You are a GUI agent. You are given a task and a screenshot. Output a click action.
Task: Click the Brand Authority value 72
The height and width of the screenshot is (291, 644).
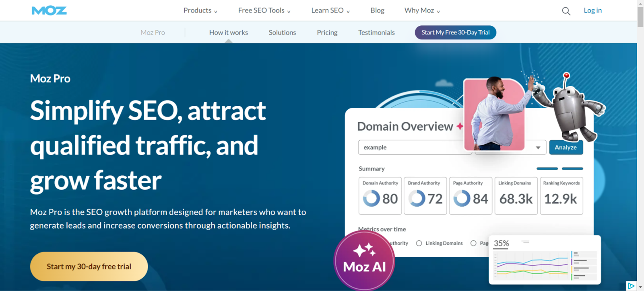(435, 199)
